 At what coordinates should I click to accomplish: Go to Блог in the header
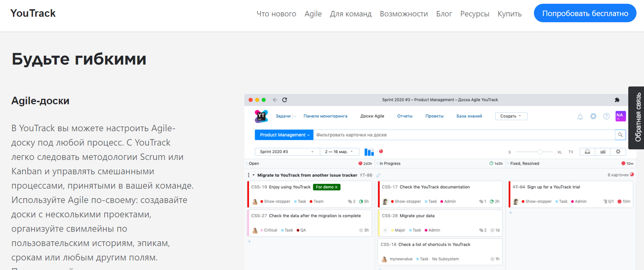(x=444, y=14)
